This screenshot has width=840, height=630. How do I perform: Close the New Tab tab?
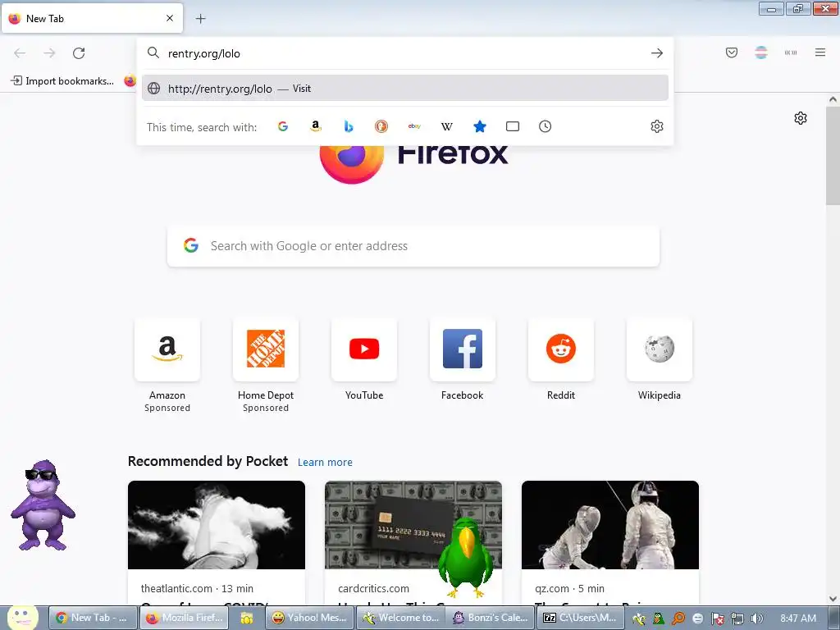[x=170, y=18]
